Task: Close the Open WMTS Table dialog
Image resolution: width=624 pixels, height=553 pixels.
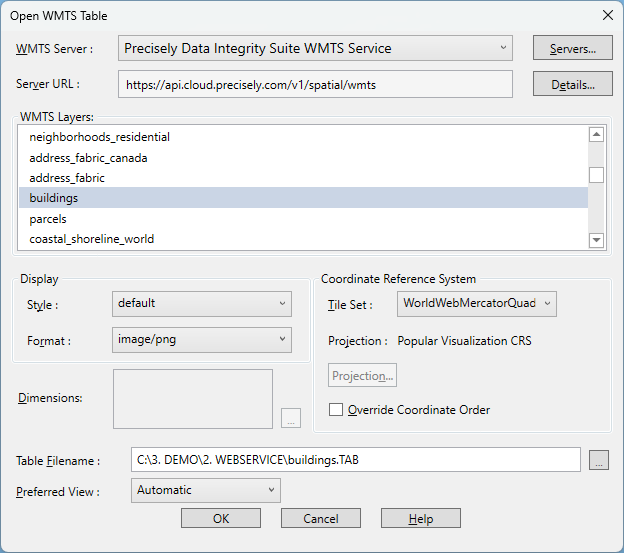Action: coord(607,15)
